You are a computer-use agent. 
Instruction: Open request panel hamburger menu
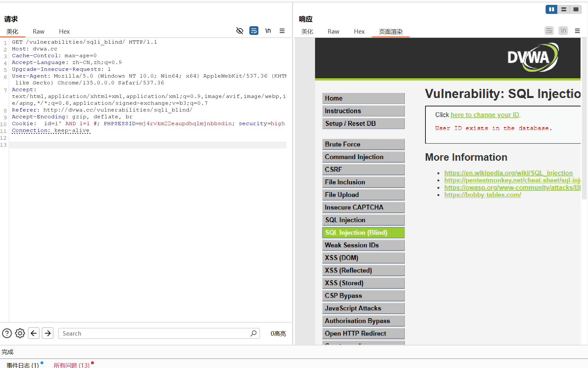click(282, 31)
